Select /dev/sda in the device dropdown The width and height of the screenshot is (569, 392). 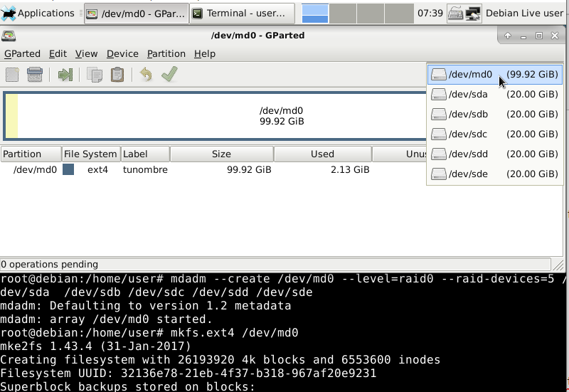click(495, 95)
